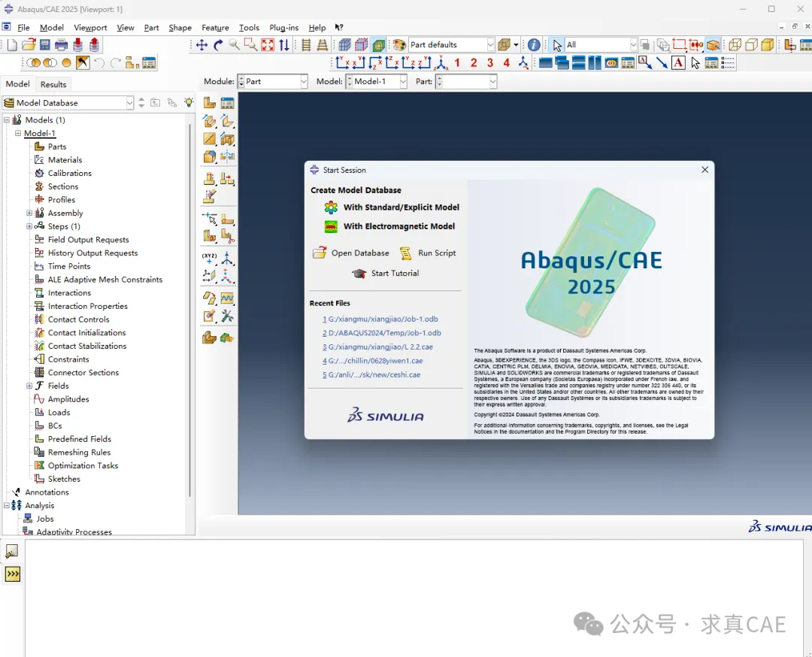Expand the Assembly tree node
This screenshot has height=657, width=812.
click(29, 213)
